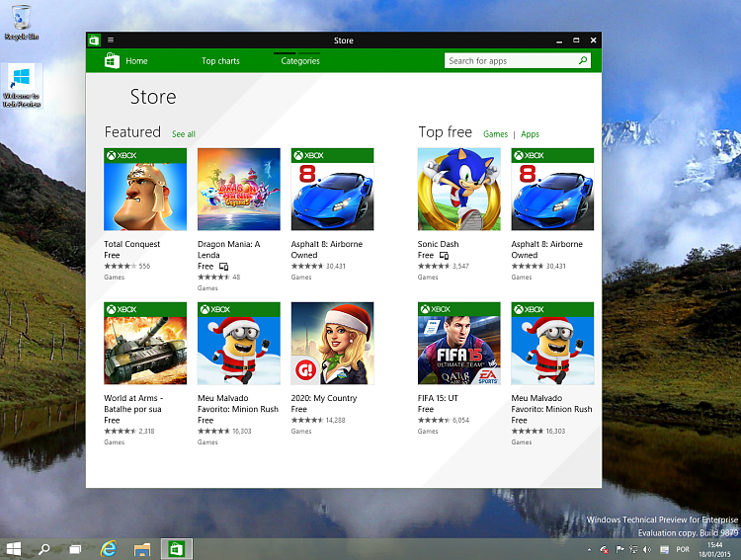Maximize the Store window
741x560 pixels.
point(576,40)
